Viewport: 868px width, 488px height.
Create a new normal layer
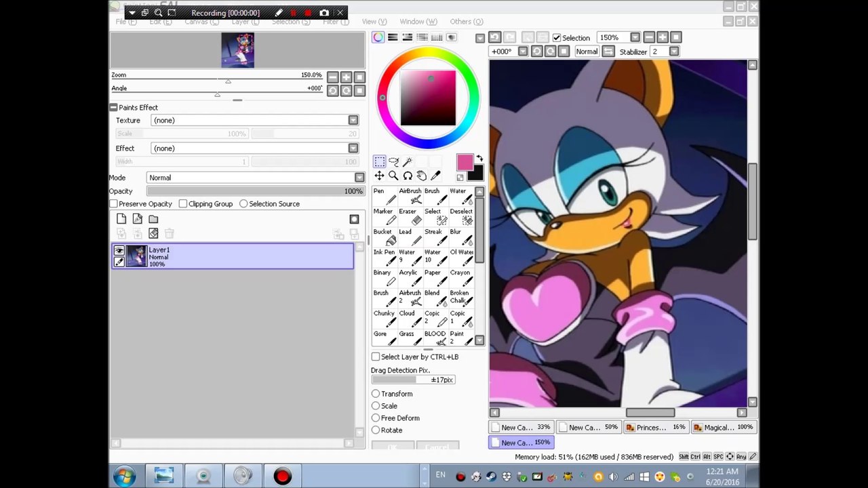[x=121, y=219]
